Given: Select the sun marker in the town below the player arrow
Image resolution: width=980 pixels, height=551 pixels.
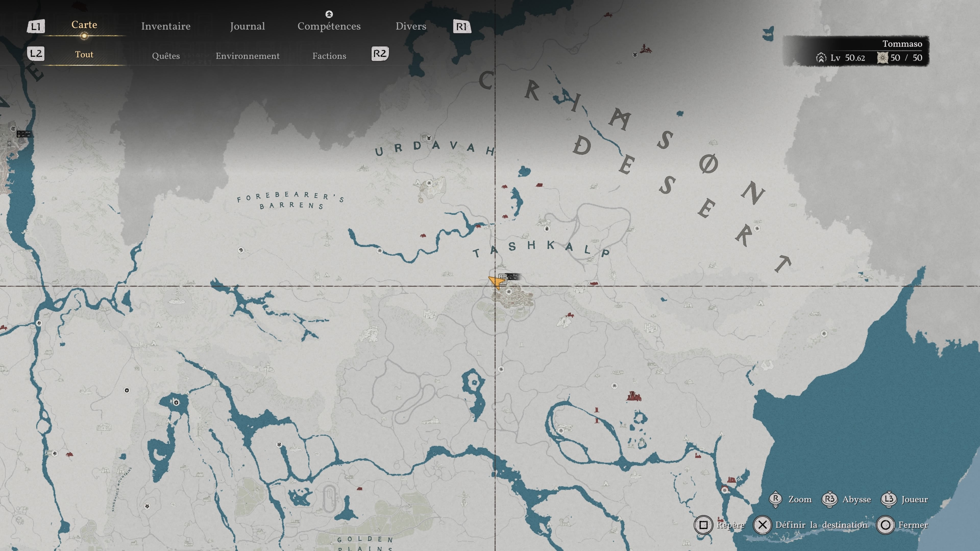Looking at the screenshot, I should [509, 292].
